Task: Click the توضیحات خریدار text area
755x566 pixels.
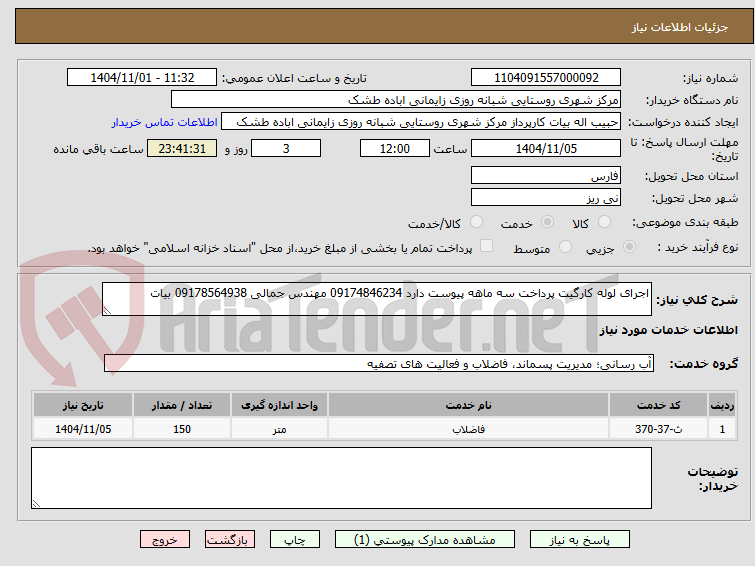Action: click(341, 478)
